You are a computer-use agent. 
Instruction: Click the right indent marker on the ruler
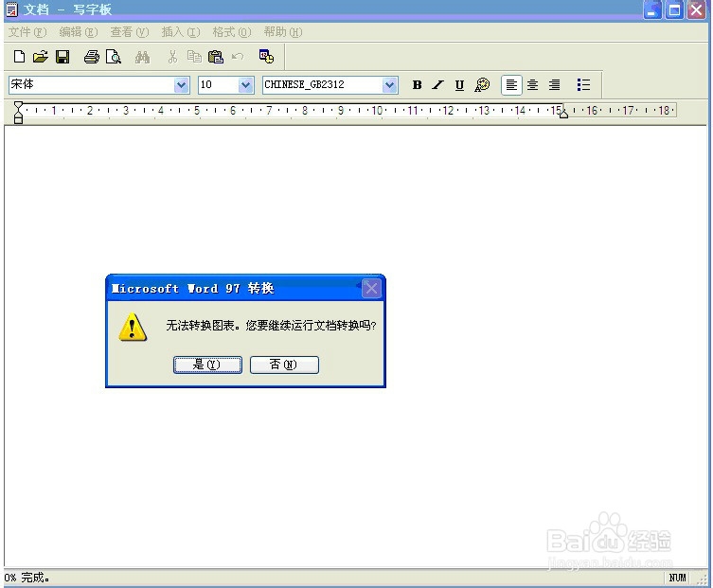pos(563,114)
